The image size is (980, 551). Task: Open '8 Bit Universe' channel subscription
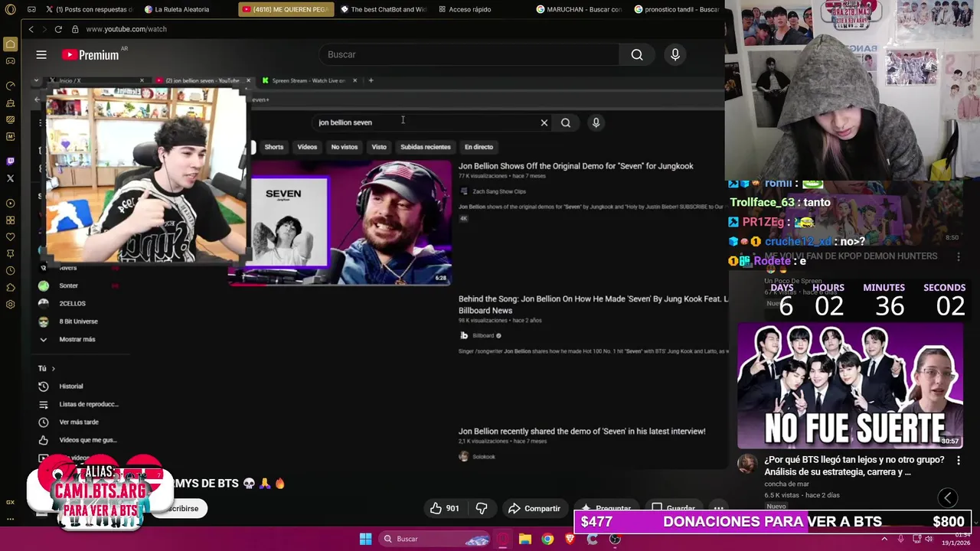[78, 321]
